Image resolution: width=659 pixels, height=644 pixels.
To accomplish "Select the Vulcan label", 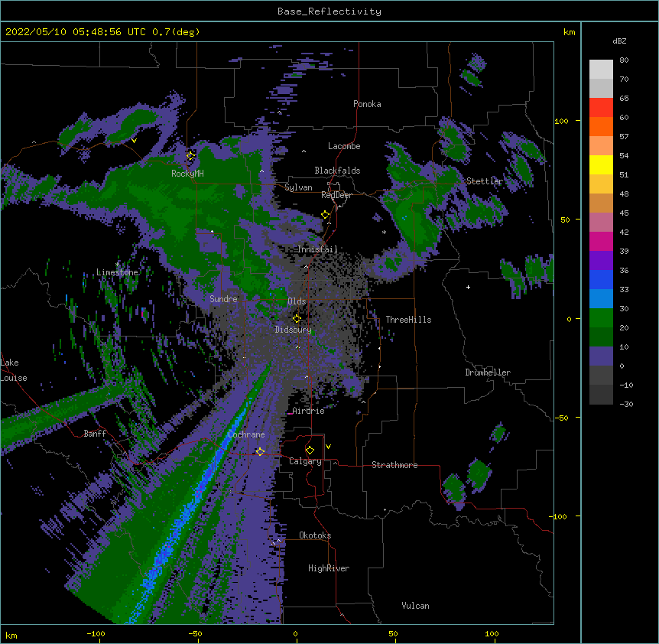I will tap(415, 606).
